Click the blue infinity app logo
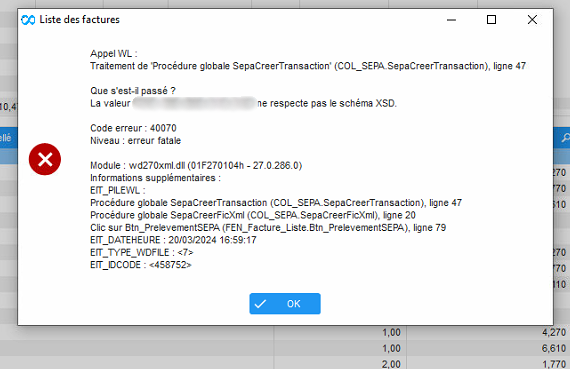 [28, 20]
